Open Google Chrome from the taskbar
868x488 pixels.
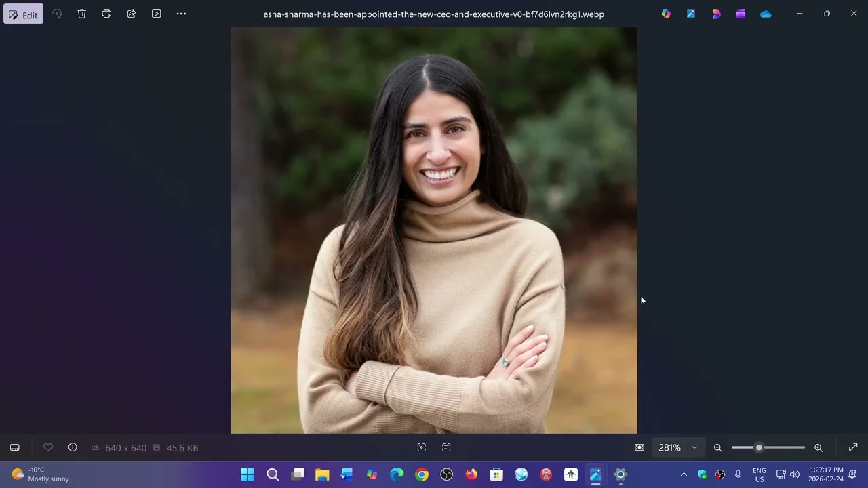422,474
